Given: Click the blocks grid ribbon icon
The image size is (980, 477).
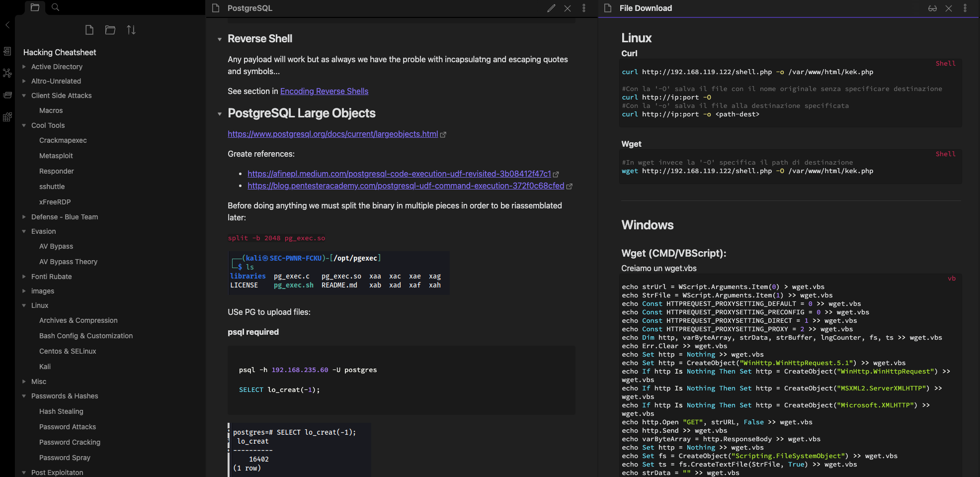Looking at the screenshot, I should [x=7, y=117].
